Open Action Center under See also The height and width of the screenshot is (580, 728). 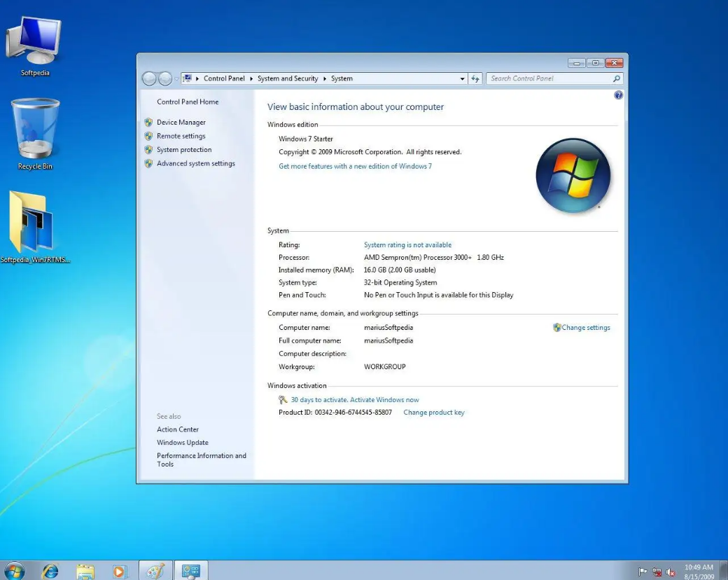click(177, 429)
